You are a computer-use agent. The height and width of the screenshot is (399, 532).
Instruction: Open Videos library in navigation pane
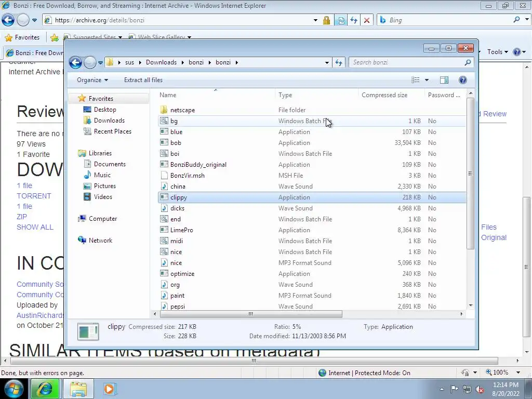pos(103,197)
